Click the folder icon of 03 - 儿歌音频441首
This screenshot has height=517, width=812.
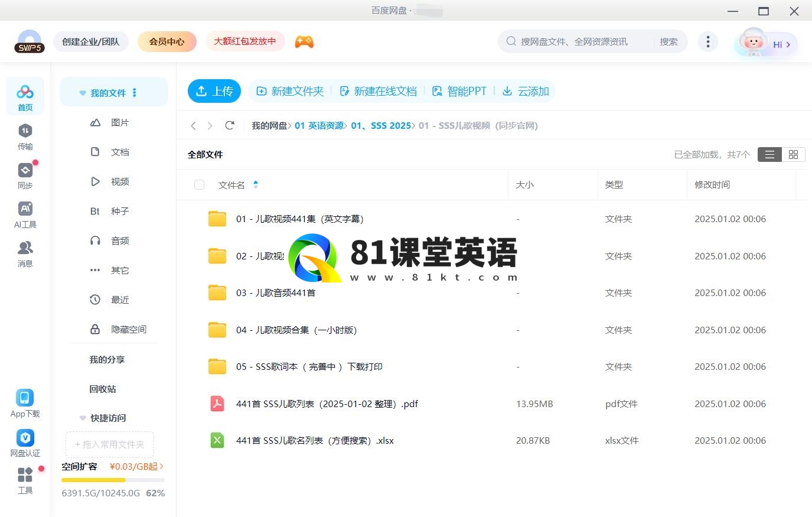217,292
